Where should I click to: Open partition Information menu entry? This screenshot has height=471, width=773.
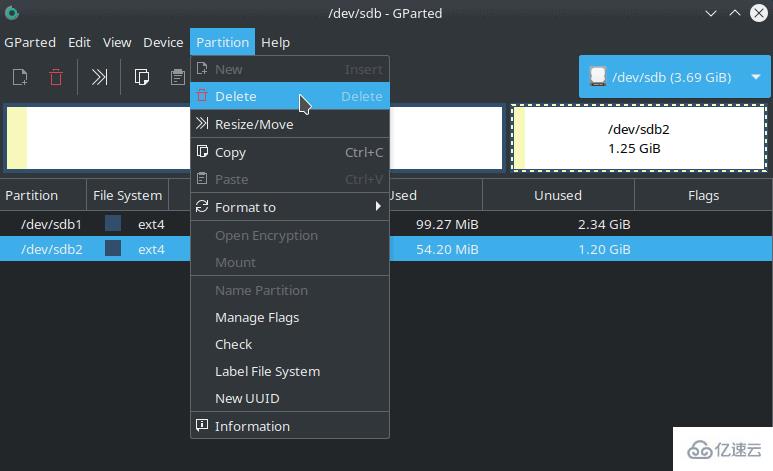point(290,426)
